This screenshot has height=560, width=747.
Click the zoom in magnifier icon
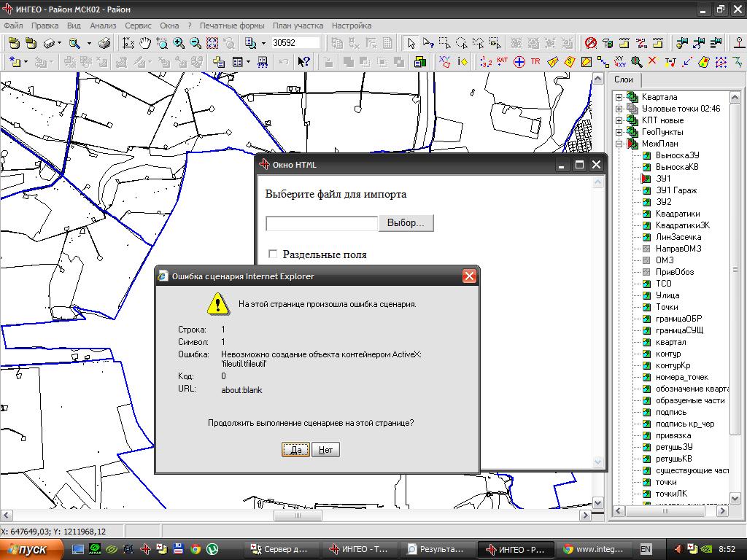point(179,43)
